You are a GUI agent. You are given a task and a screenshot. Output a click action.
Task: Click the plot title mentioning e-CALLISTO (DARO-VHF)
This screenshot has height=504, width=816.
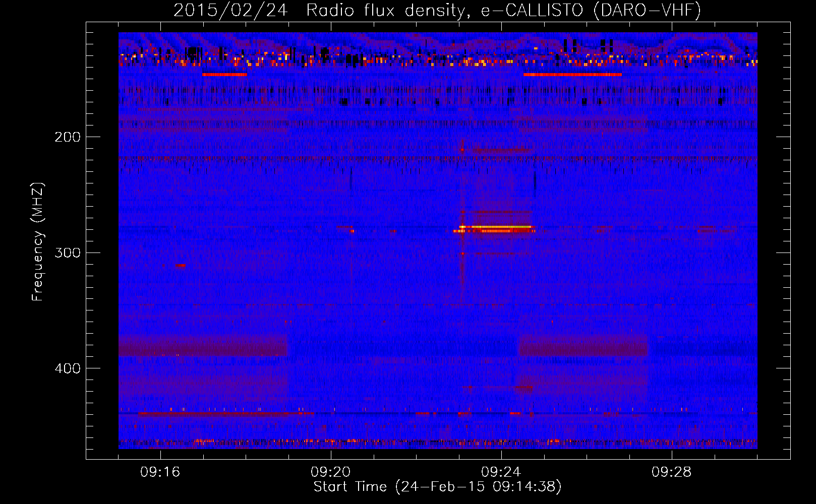pyautogui.click(x=437, y=10)
